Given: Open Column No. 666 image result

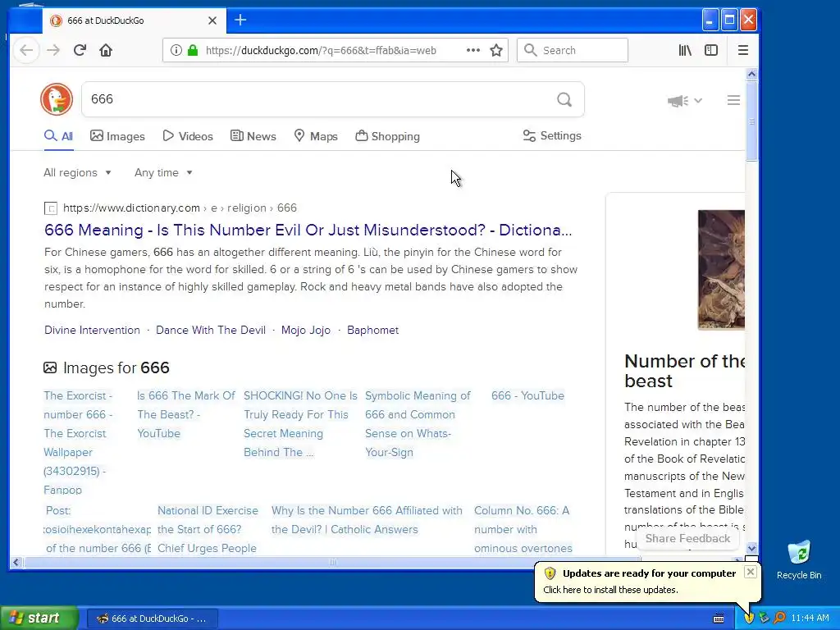Looking at the screenshot, I should [x=523, y=529].
